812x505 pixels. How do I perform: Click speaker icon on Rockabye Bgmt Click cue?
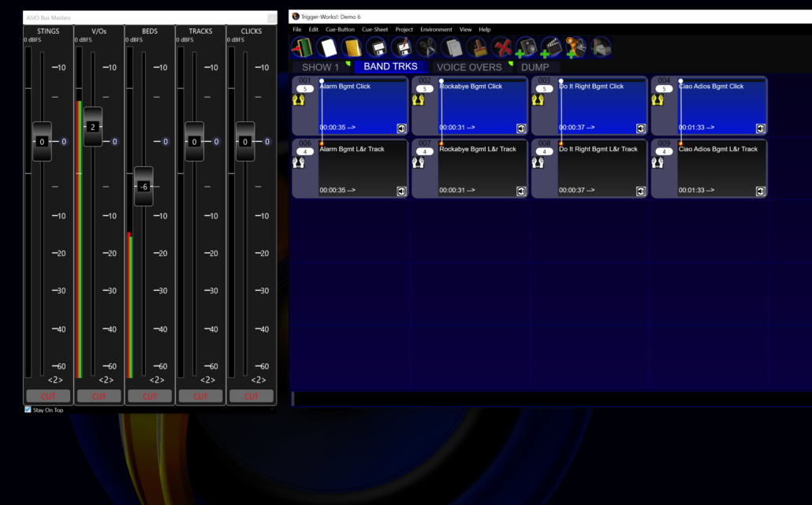[521, 128]
